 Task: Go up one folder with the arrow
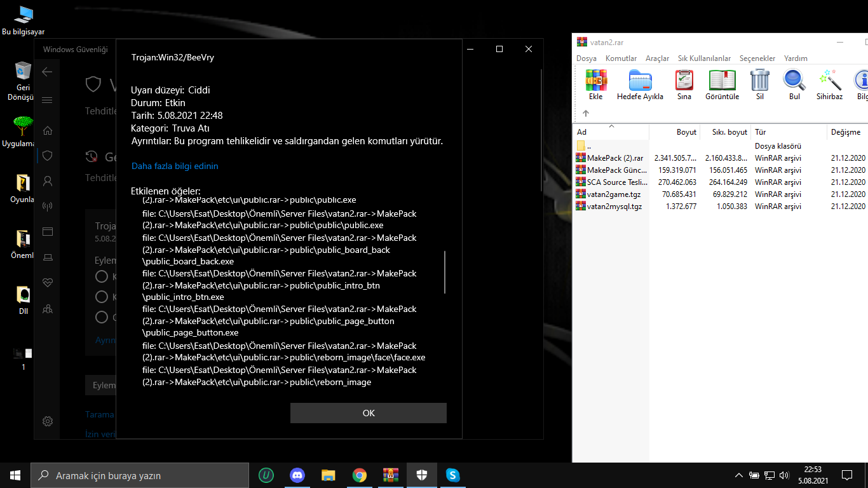tap(586, 114)
